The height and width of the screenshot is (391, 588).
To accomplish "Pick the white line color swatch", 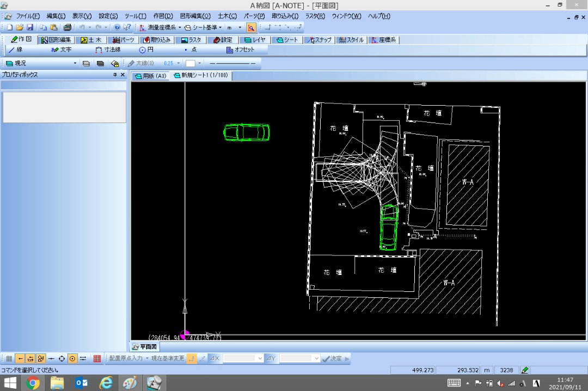I will [x=191, y=63].
